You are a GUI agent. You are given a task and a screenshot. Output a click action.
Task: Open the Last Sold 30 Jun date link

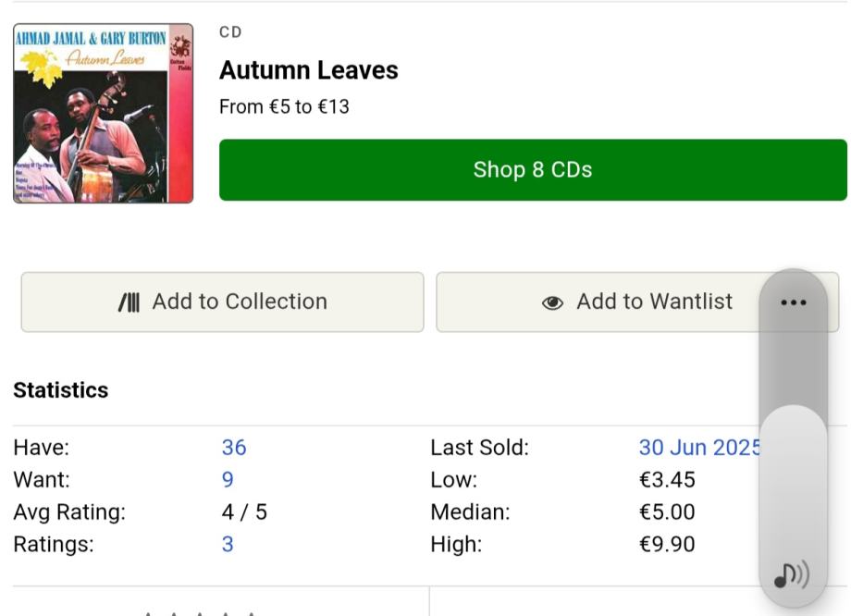tap(698, 448)
